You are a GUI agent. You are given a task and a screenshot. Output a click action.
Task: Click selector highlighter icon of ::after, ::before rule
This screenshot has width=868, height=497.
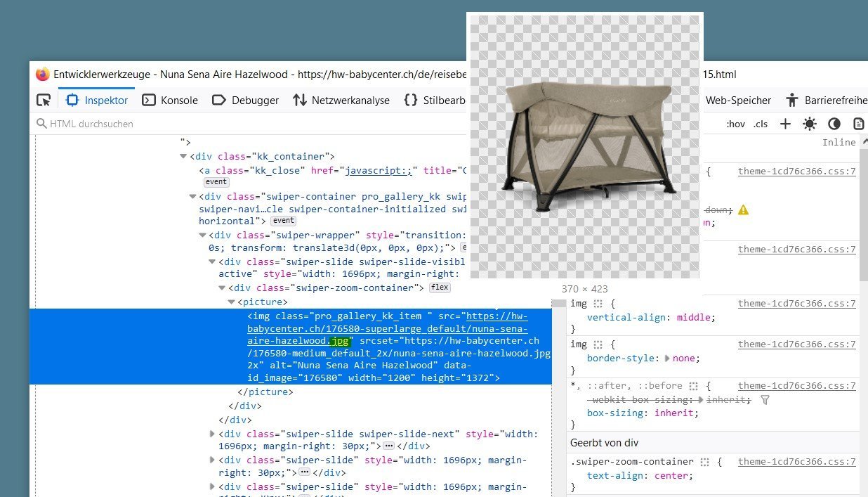(693, 386)
